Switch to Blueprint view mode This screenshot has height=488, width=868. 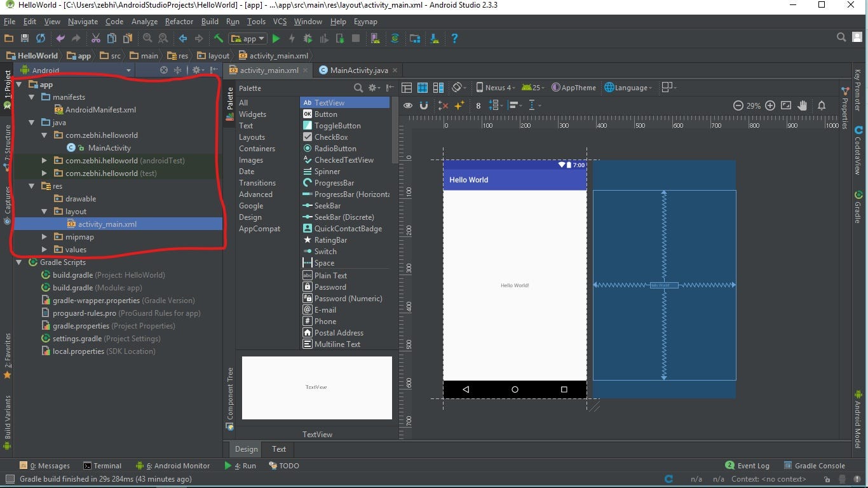coord(423,88)
